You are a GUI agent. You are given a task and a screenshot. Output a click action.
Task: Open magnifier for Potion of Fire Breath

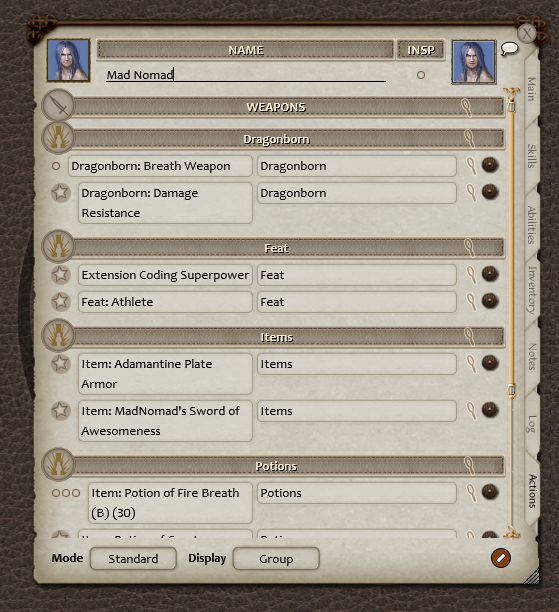point(472,493)
